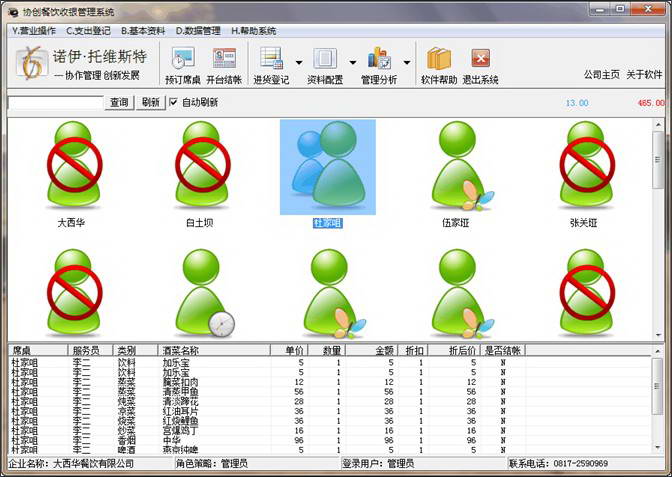Open the 管理分析 analysis tool
Viewport: 672px width, 477px height.
(379, 66)
